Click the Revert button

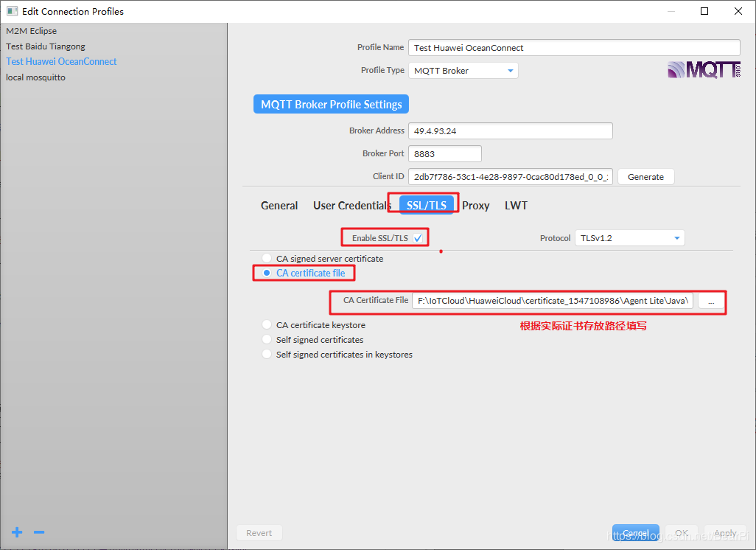click(x=259, y=533)
